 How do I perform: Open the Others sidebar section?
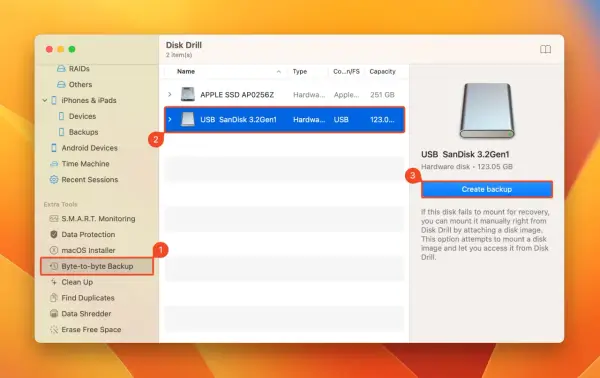(x=80, y=85)
